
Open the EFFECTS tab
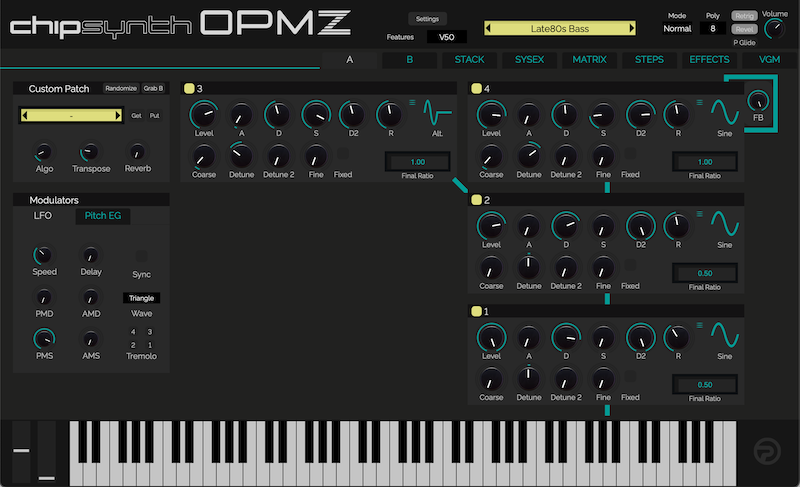point(709,60)
